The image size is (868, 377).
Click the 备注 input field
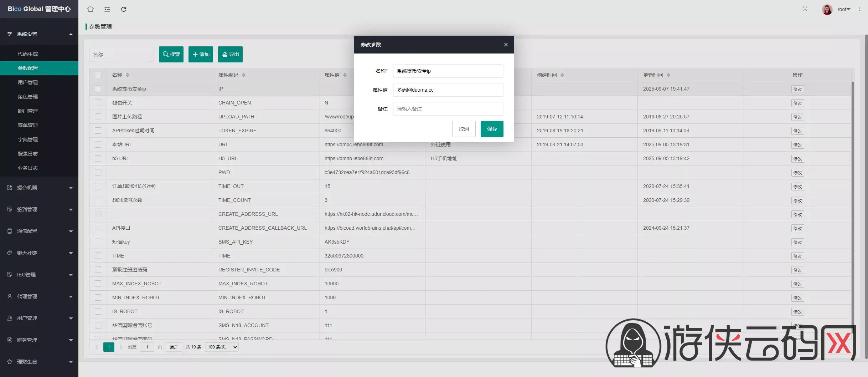click(x=448, y=109)
